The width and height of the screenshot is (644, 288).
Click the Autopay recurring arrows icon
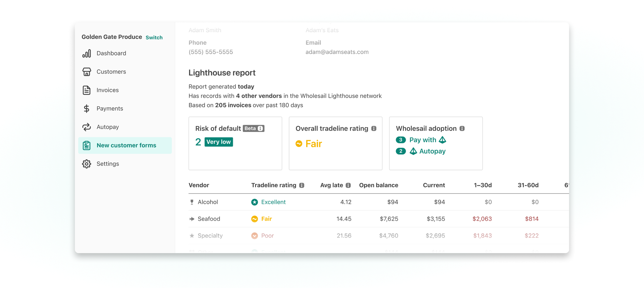(86, 127)
